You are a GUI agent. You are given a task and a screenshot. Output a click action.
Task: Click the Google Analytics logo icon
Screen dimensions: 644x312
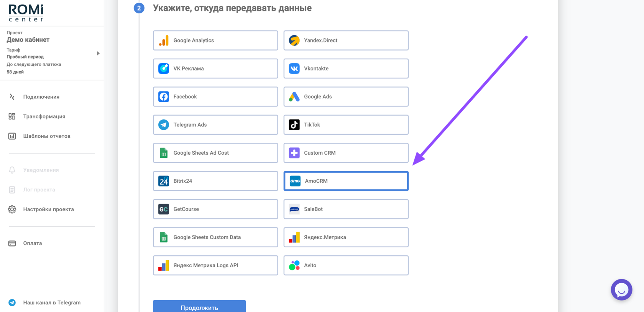pos(164,40)
